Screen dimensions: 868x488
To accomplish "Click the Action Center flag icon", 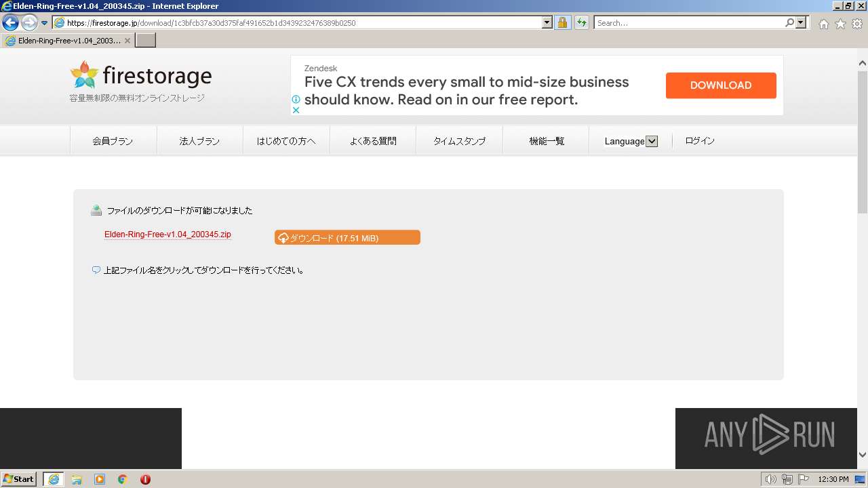I will tap(804, 479).
